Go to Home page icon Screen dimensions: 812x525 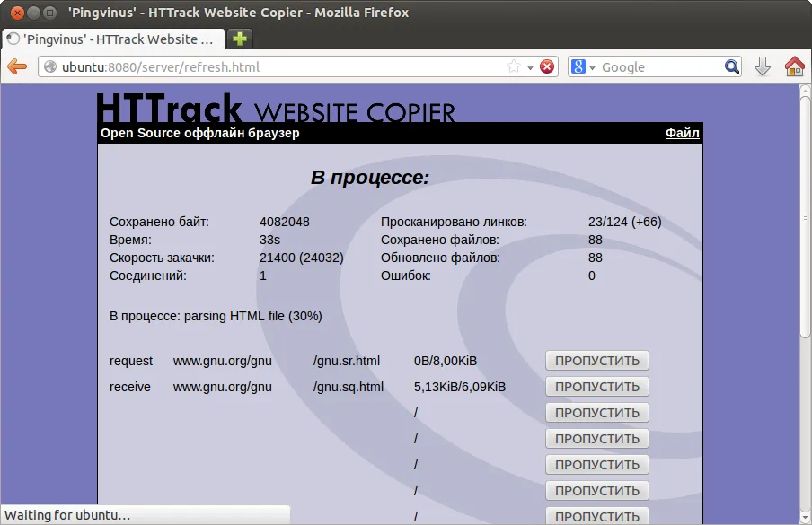[x=794, y=66]
